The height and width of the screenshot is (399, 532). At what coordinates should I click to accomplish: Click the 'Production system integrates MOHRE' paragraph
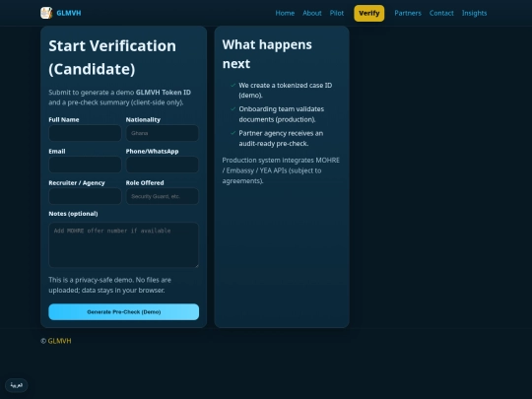281,170
